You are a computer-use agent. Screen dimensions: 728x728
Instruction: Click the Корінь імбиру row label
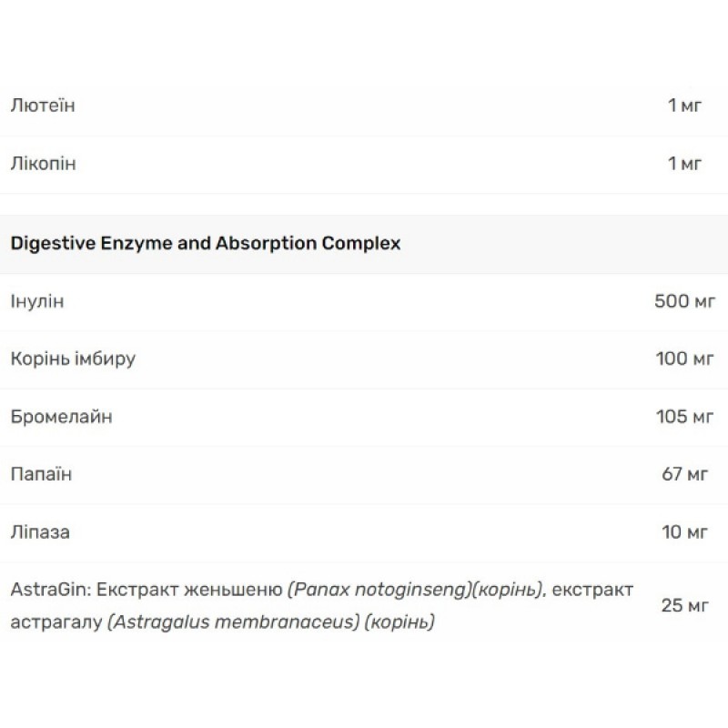point(73,359)
